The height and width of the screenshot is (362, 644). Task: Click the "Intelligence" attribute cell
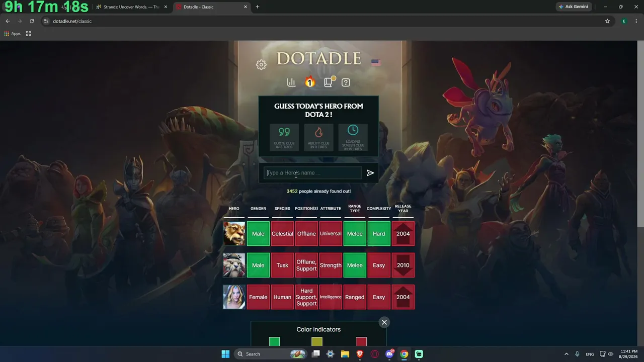[x=331, y=297]
